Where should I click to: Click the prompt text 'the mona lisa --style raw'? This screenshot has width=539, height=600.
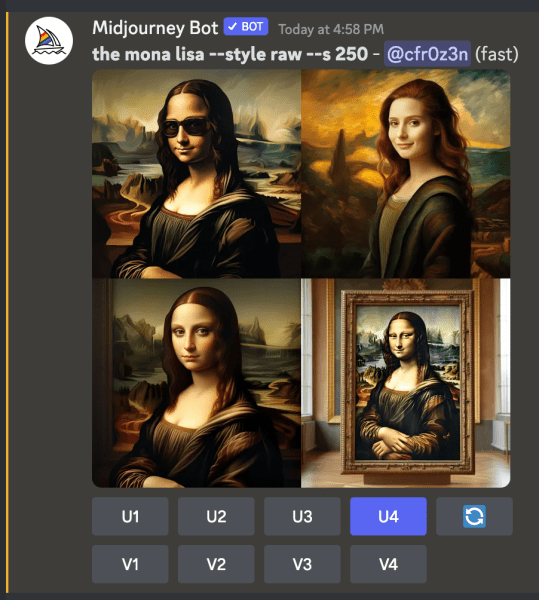pos(197,54)
